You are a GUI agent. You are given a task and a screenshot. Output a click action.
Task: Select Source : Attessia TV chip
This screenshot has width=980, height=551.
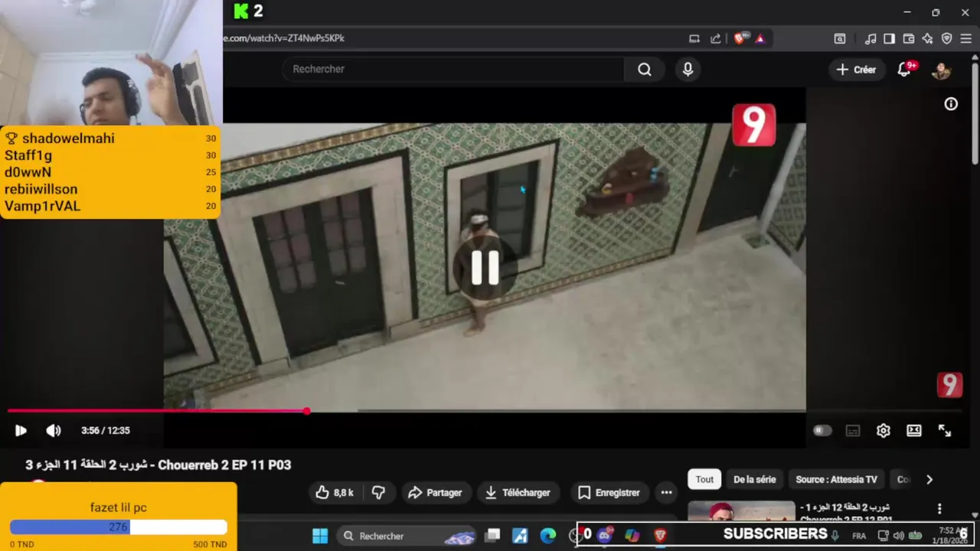click(x=836, y=480)
